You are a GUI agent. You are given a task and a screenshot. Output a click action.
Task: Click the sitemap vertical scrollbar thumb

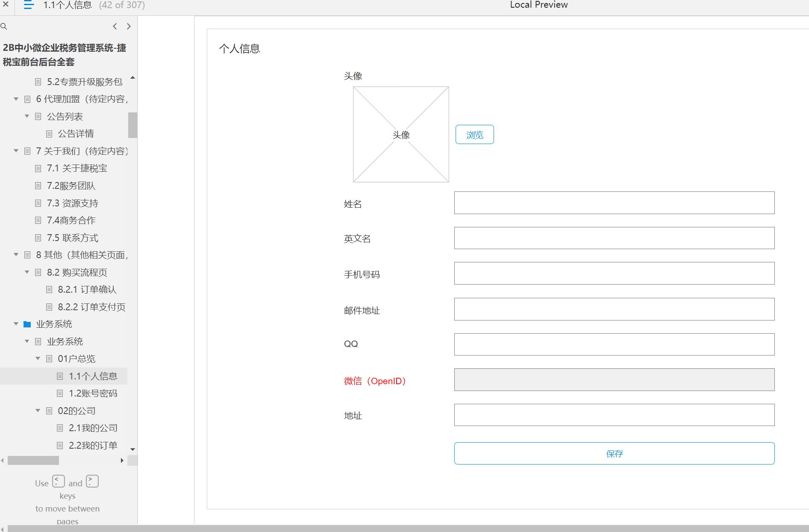coord(132,125)
